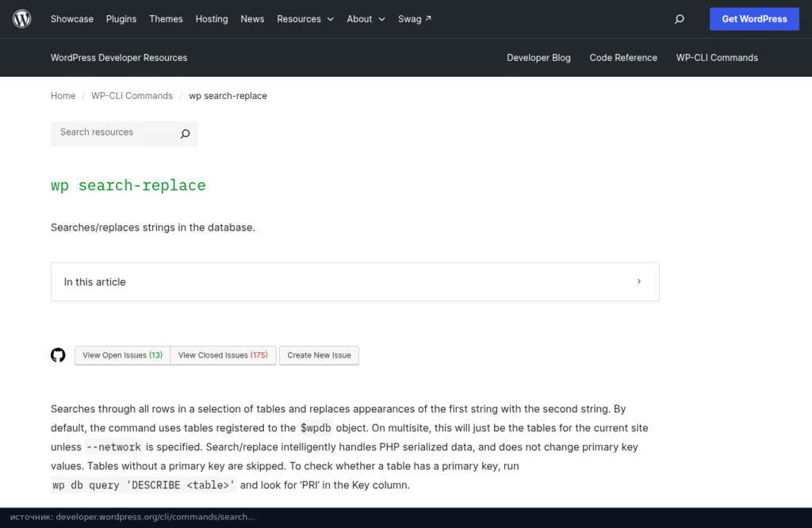The width and height of the screenshot is (812, 528).
Task: Open the site search magnifier in the top bar
Action: point(679,19)
